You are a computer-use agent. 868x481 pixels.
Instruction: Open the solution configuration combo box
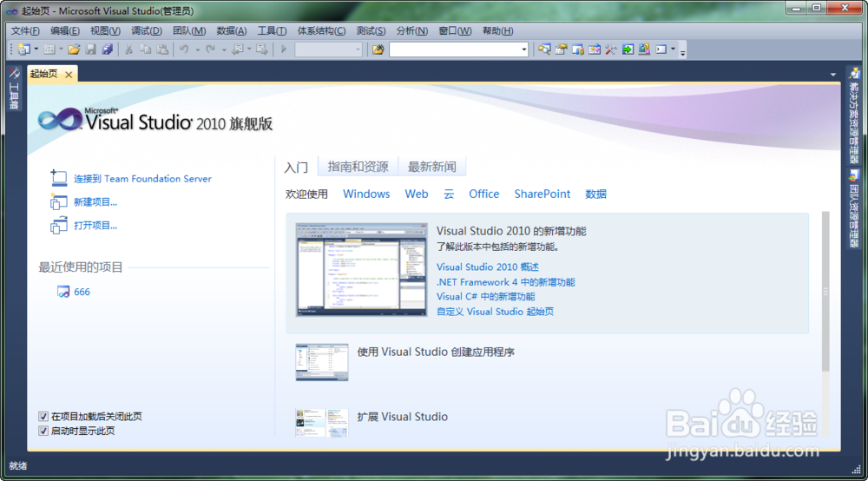tap(328, 49)
